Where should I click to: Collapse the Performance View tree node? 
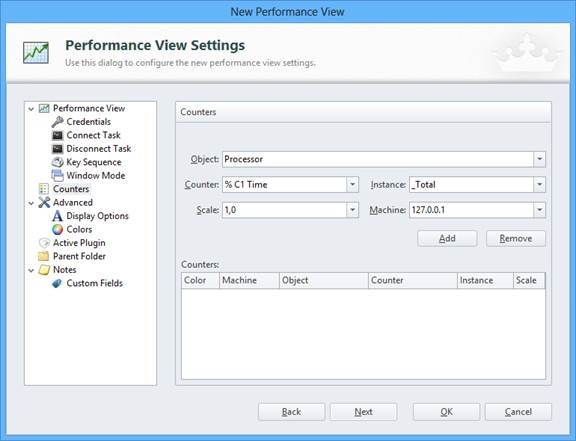click(x=31, y=109)
